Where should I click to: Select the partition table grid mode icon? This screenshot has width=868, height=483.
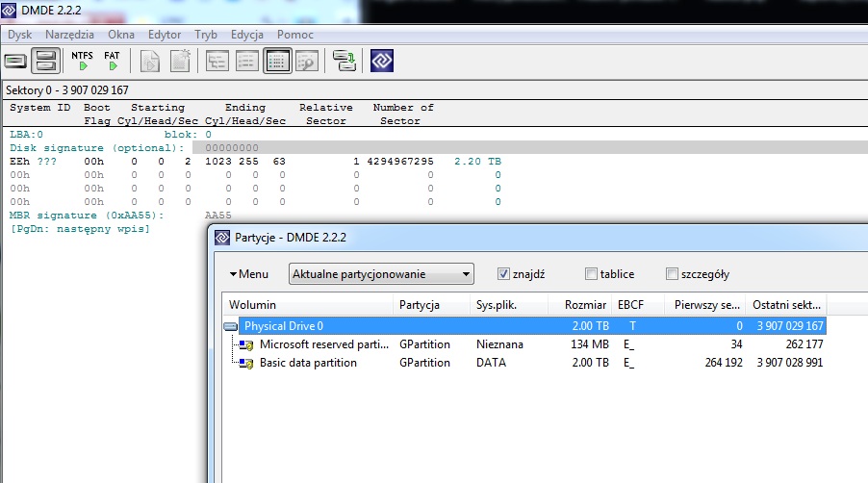pos(277,61)
